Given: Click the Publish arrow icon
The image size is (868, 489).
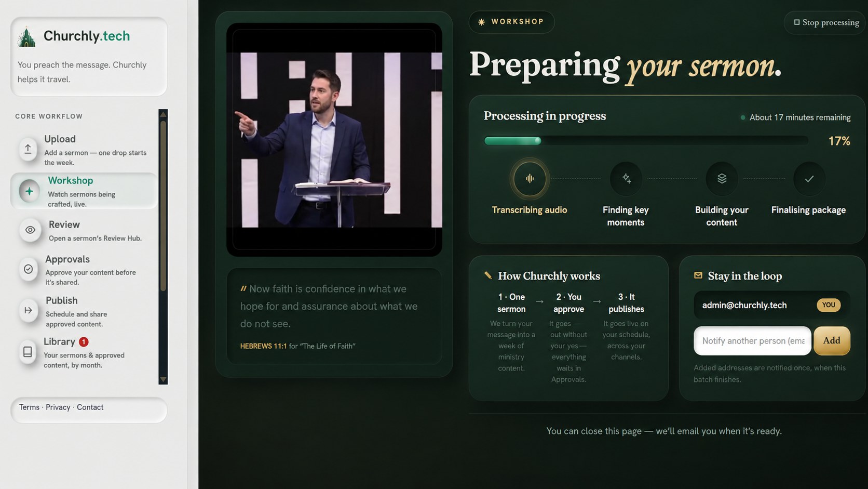Looking at the screenshot, I should click(x=28, y=310).
